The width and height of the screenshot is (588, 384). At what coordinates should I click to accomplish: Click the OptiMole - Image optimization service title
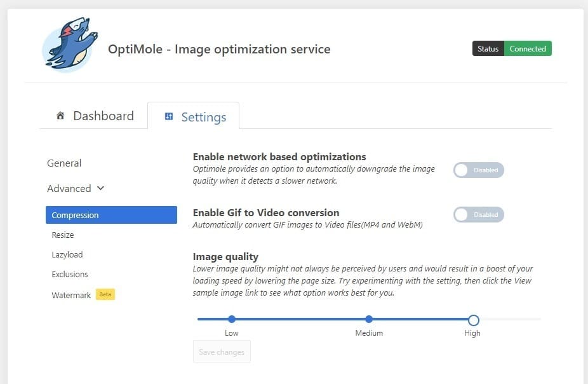[x=219, y=49]
